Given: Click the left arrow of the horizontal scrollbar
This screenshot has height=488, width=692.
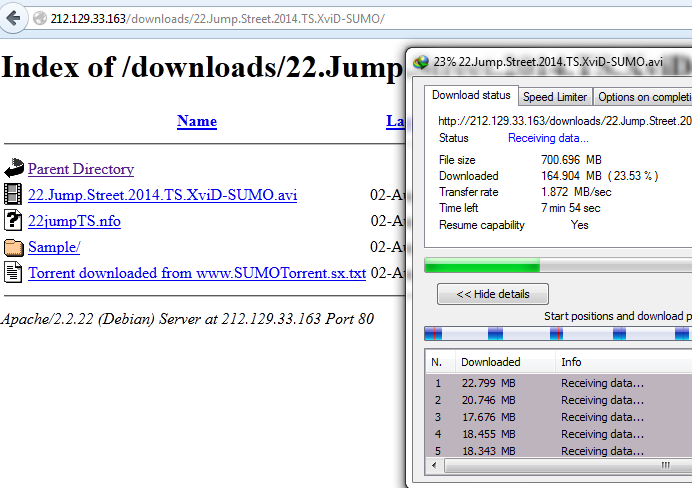Looking at the screenshot, I should [435, 465].
